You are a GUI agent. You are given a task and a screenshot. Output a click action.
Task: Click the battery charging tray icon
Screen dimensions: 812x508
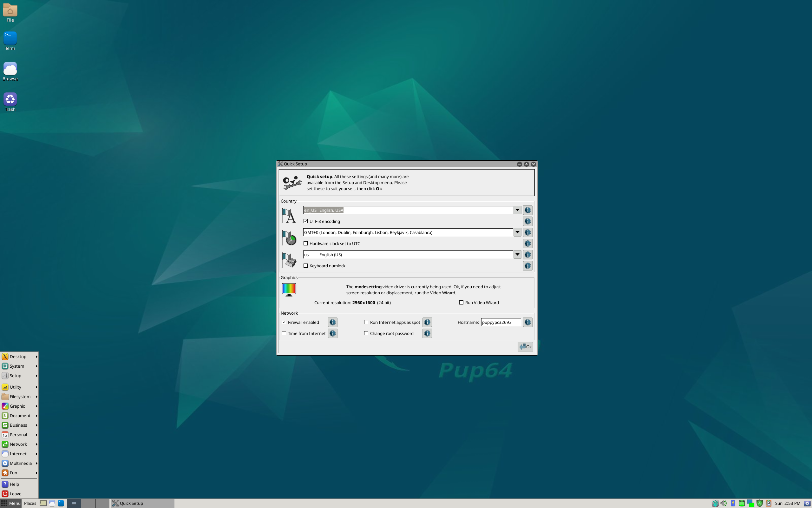733,503
